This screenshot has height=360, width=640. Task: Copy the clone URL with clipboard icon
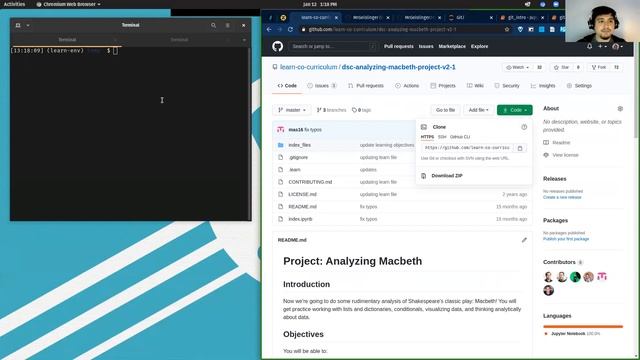click(x=520, y=148)
